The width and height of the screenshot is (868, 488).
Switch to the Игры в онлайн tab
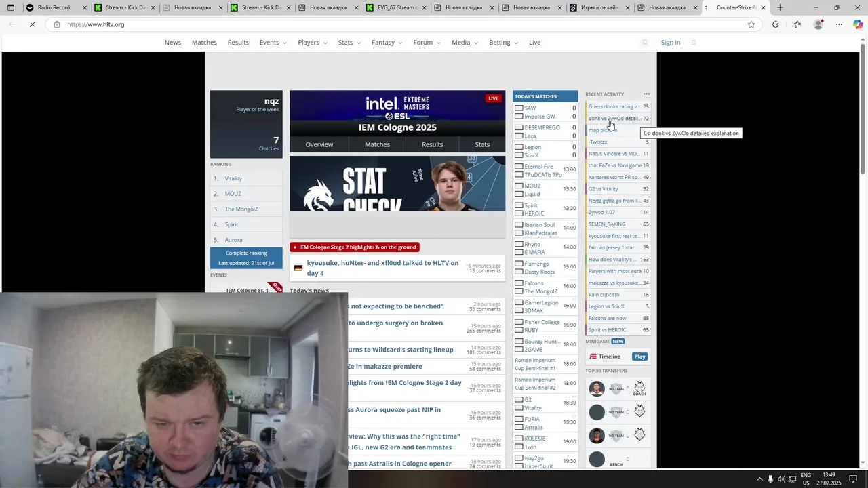[x=598, y=8]
